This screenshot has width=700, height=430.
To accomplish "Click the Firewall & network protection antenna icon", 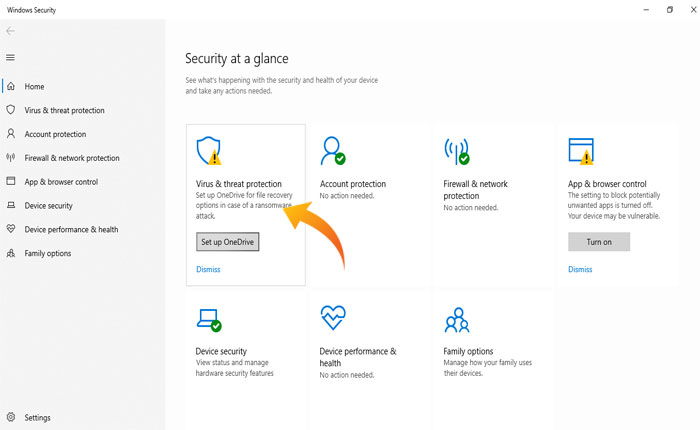I will coord(457,151).
